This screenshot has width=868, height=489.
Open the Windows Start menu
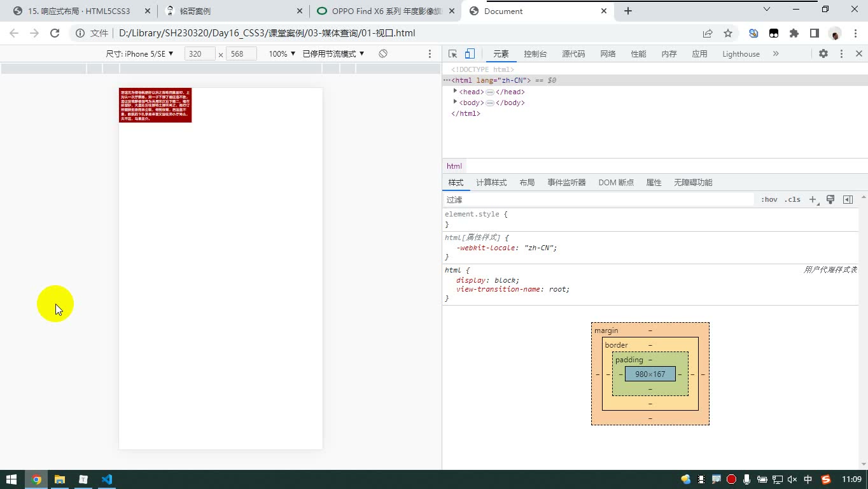coord(11,479)
